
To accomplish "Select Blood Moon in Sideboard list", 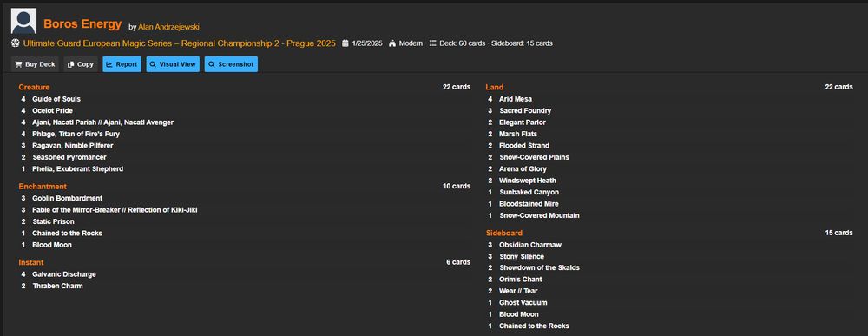I will [x=519, y=313].
